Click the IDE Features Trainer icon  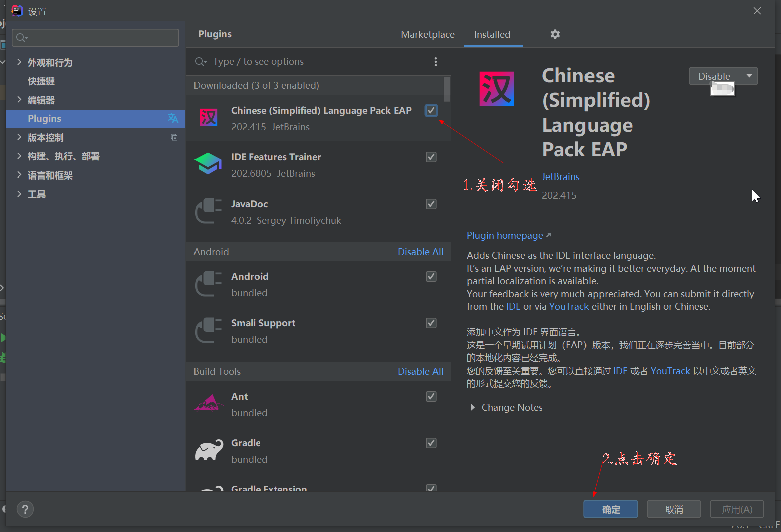(x=208, y=164)
